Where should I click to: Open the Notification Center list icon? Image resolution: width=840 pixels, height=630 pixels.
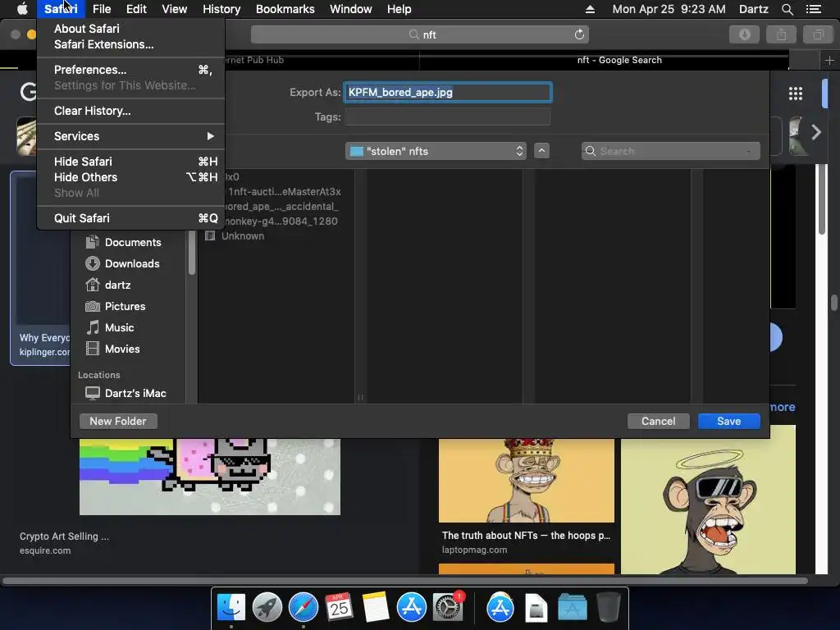click(814, 9)
